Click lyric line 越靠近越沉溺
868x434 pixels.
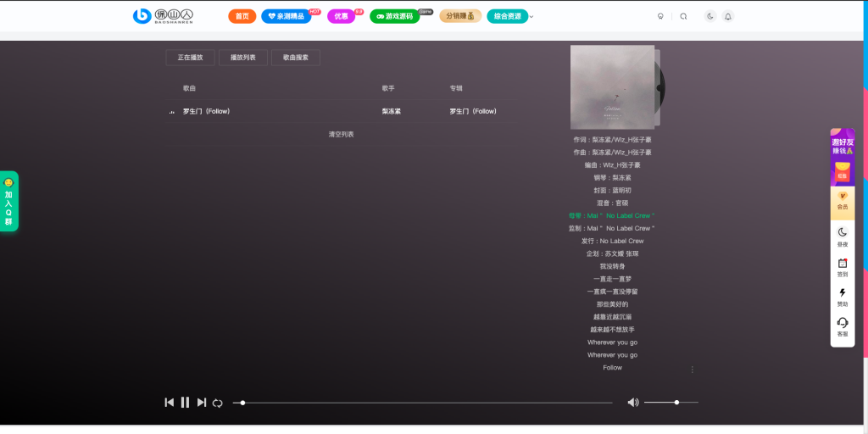click(x=612, y=317)
